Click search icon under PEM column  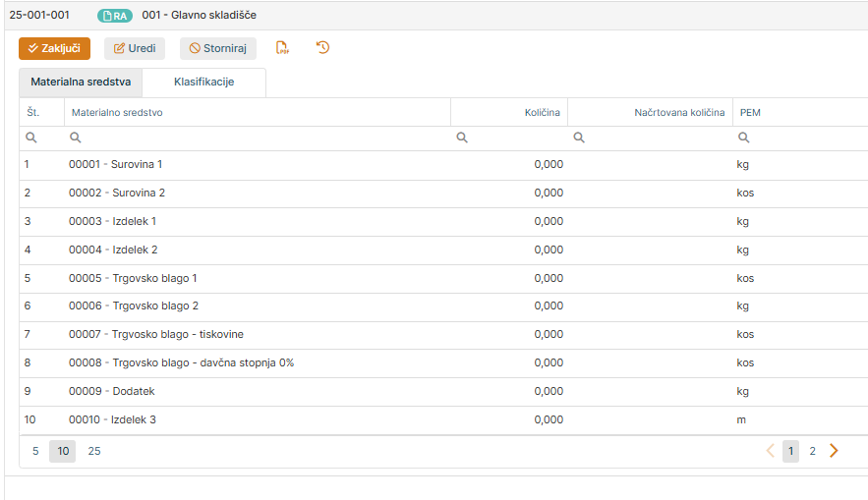pyautogui.click(x=744, y=139)
